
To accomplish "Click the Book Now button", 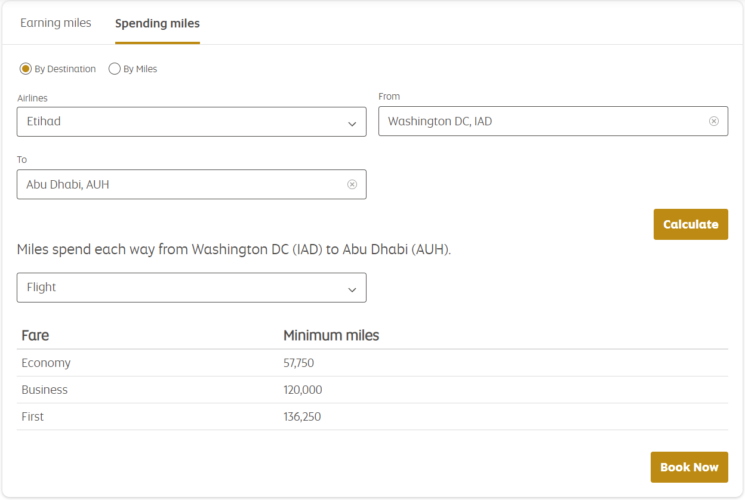I will [x=689, y=467].
